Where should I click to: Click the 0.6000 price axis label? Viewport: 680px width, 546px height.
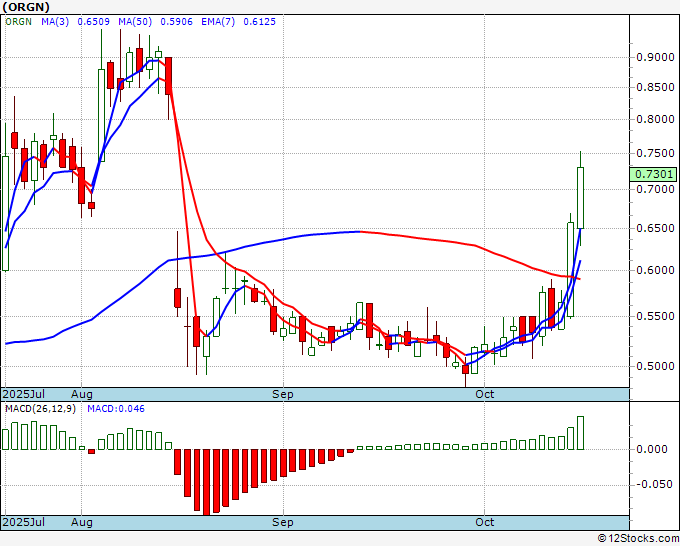655,270
